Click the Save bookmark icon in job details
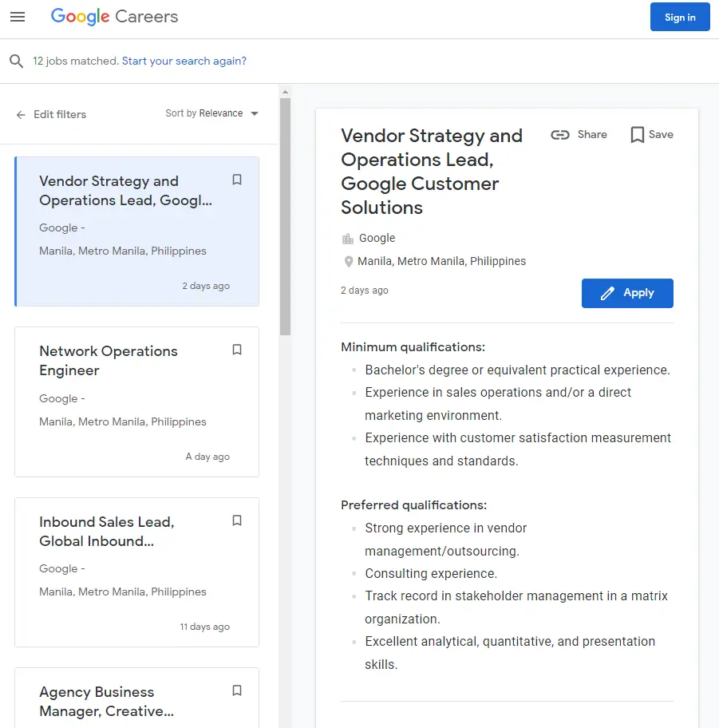 pyautogui.click(x=638, y=135)
